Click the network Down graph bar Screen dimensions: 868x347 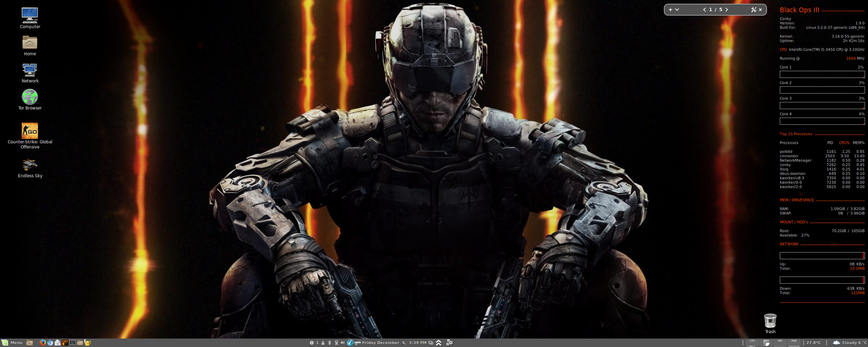822,280
